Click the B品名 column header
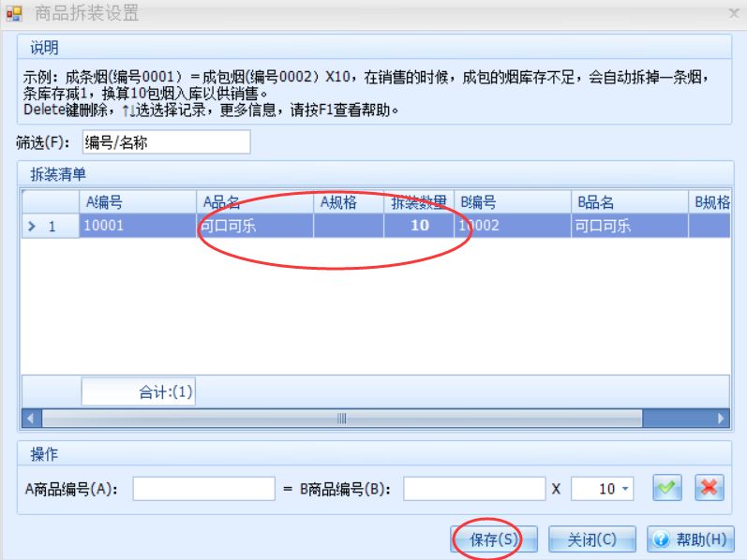 point(630,202)
